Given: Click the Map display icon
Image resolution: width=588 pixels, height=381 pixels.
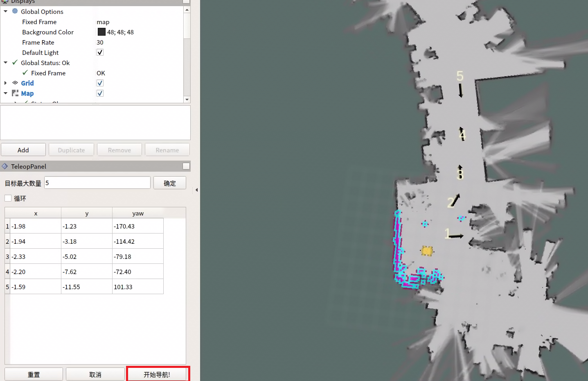Looking at the screenshot, I should pyautogui.click(x=15, y=93).
